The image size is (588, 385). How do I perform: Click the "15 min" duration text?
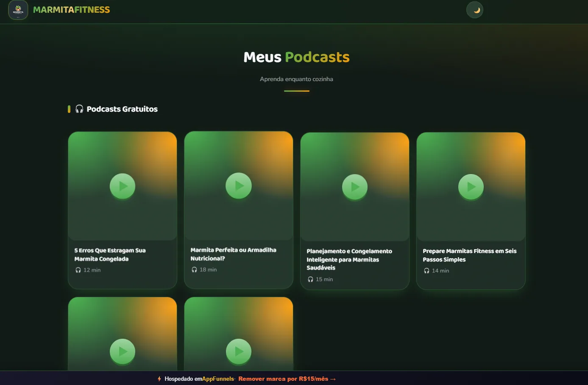(x=324, y=279)
